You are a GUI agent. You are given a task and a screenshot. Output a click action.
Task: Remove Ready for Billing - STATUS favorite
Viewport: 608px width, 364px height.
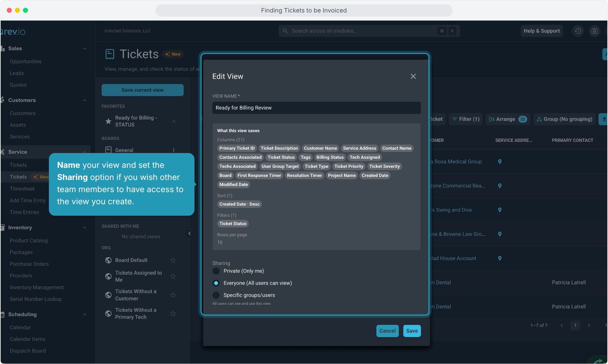174,121
